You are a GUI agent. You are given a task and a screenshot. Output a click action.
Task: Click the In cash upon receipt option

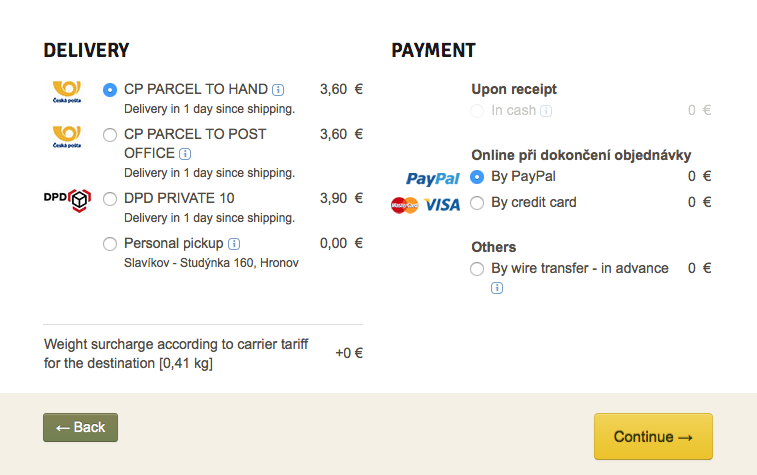(x=477, y=111)
